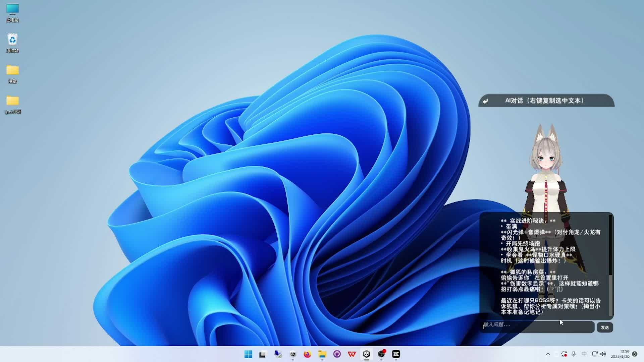Toggle the microphone tray icon
Viewport: 644px width, 362px height.
[x=574, y=354]
